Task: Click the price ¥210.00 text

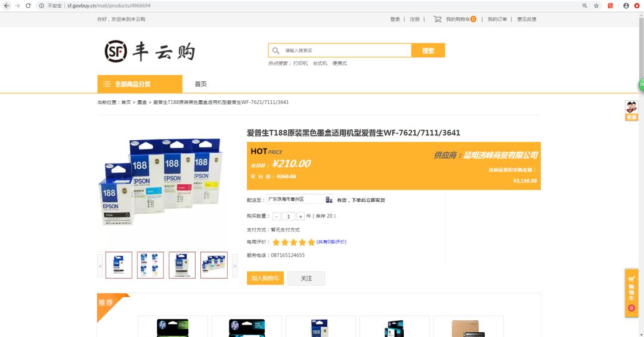Action: pyautogui.click(x=291, y=163)
